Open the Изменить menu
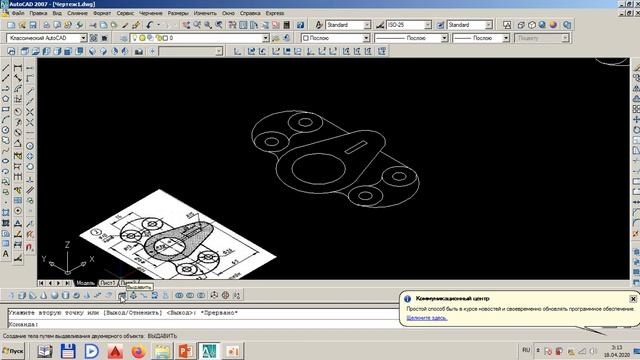Viewport: 640px width, 360px height. point(205,13)
